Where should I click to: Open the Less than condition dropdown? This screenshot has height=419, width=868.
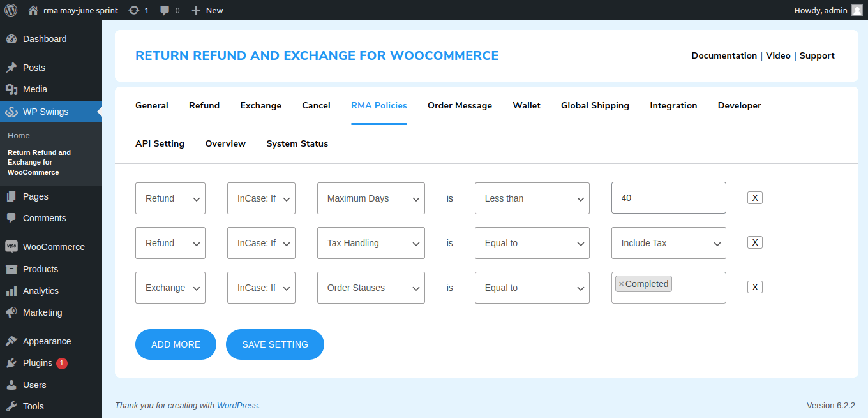[x=532, y=198]
